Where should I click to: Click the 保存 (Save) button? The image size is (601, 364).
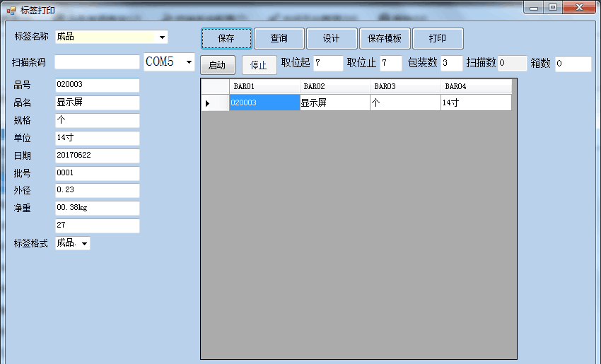pyautogui.click(x=226, y=39)
